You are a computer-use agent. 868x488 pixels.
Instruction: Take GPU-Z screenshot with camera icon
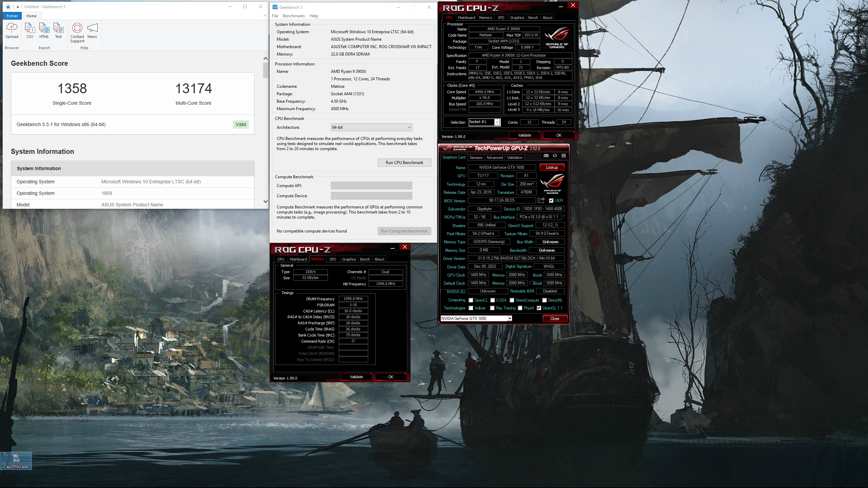pos(546,156)
